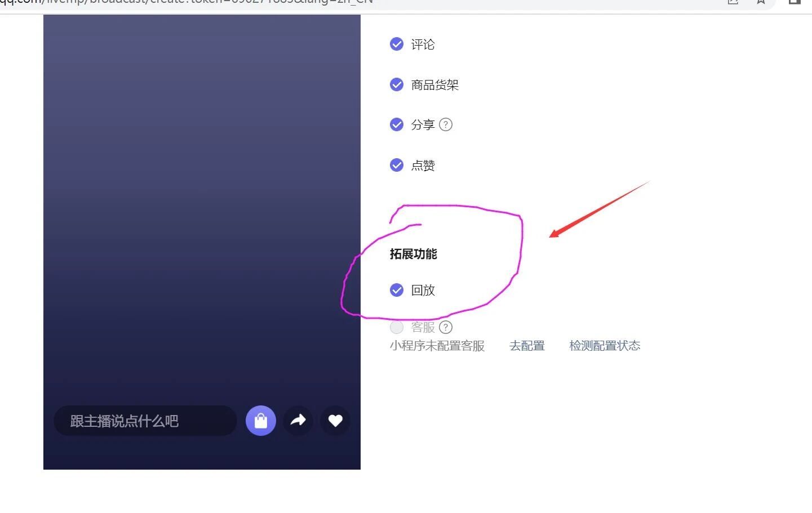
Task: Open the 去配置 link
Action: coord(527,346)
